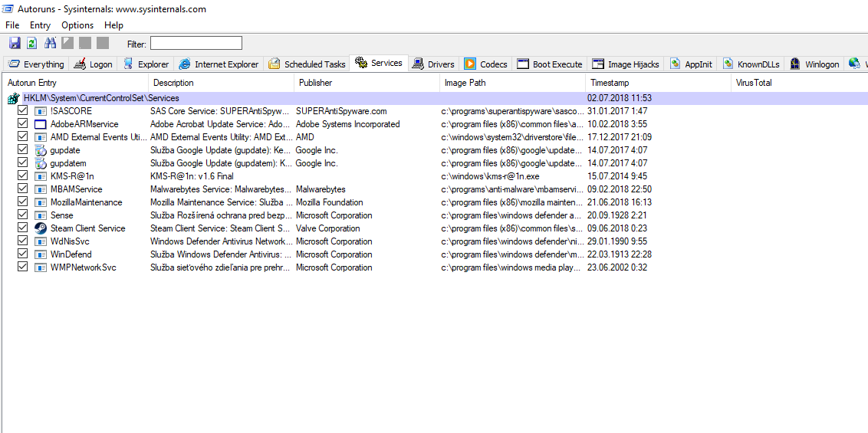Screen dimensions: 868x433
Task: Open the Help menu
Action: click(114, 25)
